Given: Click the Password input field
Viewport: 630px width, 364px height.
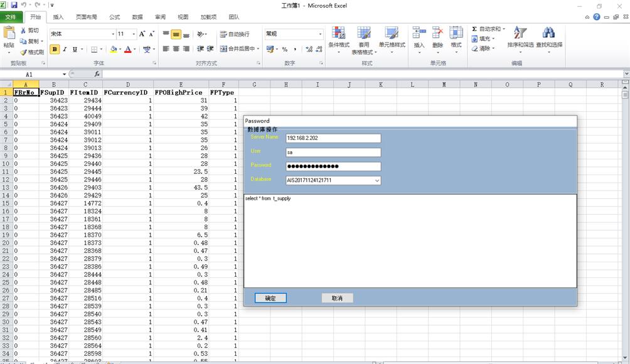Looking at the screenshot, I should tap(333, 166).
